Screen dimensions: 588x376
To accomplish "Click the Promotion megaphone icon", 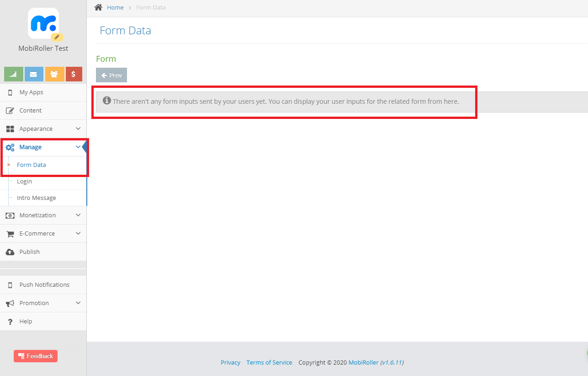I will [x=10, y=303].
